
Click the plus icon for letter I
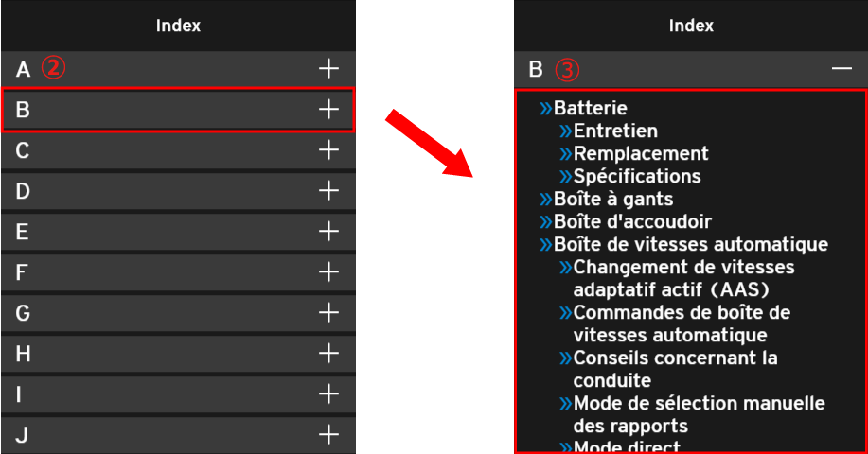pos(328,393)
